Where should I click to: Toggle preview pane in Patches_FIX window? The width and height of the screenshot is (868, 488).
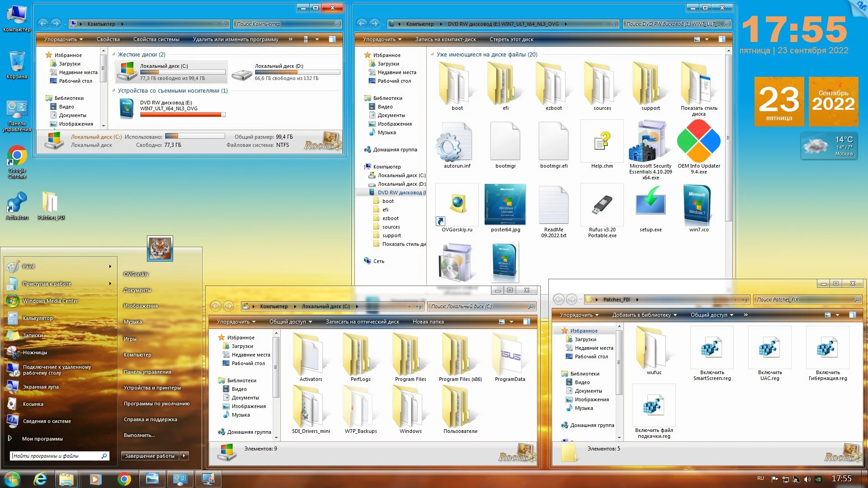(x=852, y=315)
